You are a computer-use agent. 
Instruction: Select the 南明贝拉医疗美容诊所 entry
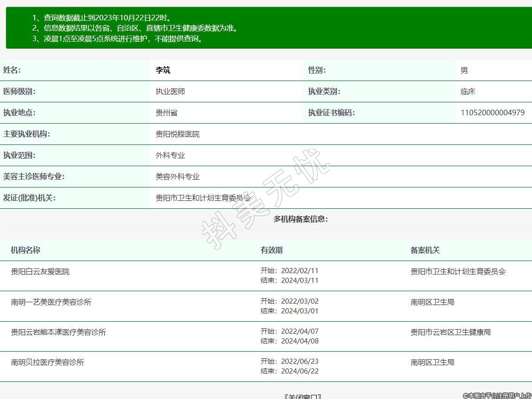[48, 362]
